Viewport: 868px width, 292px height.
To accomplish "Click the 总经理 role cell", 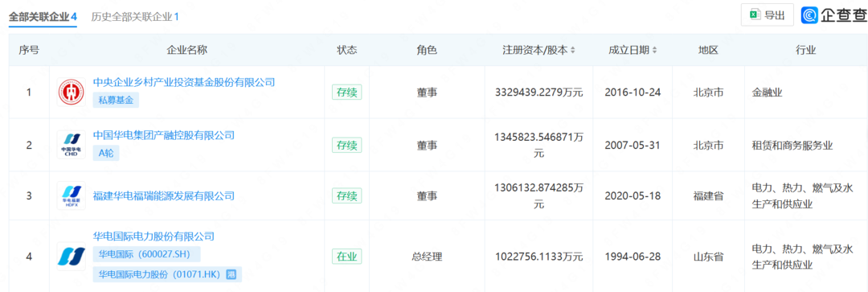I will 427,257.
